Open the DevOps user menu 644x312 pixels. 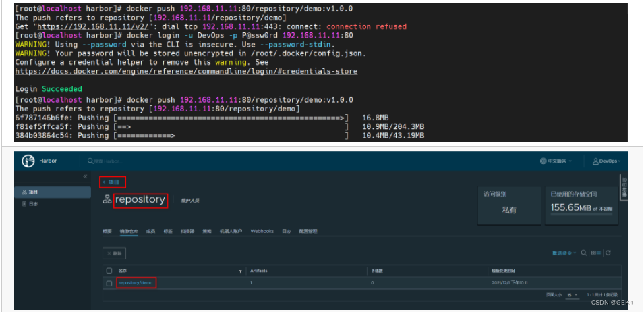[x=607, y=161]
